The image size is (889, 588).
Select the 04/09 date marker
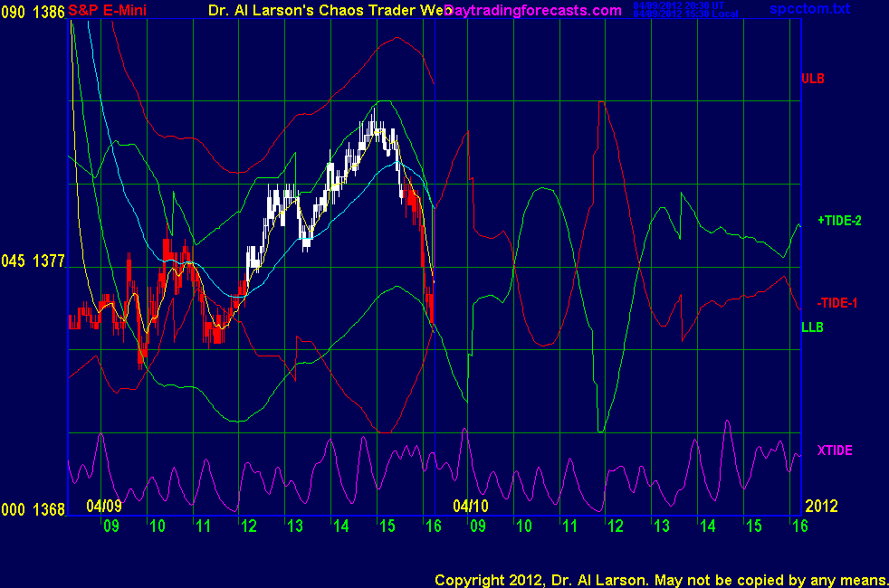[104, 505]
